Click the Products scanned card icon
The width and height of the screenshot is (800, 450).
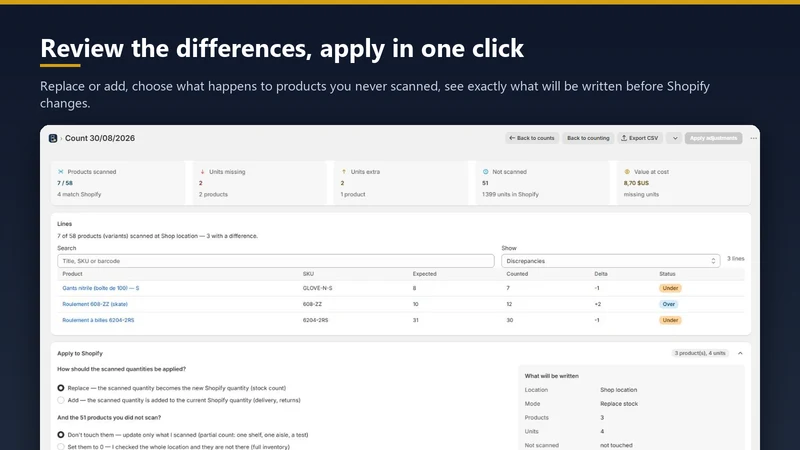click(x=61, y=172)
